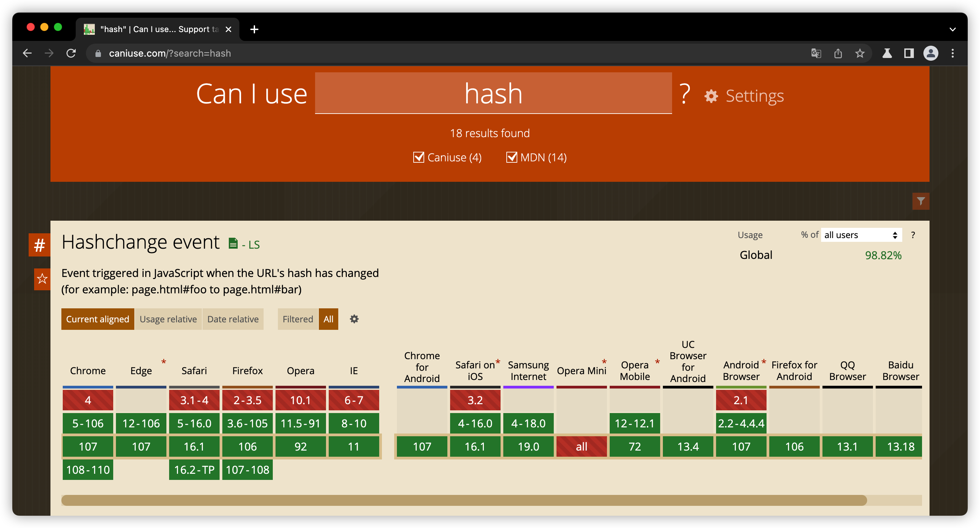Screen dimensions: 980x528
Task: Uncheck the Caniuse results checkbox
Action: 418,157
